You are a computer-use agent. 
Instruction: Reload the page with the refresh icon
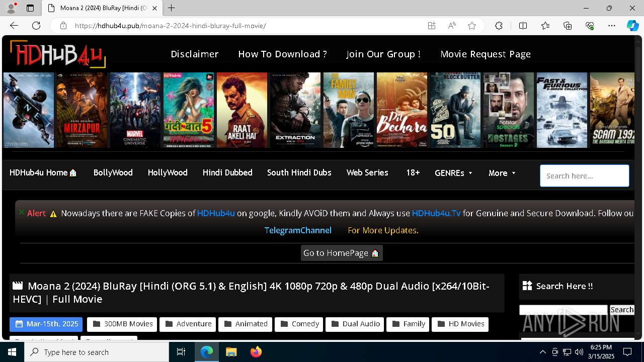36,26
